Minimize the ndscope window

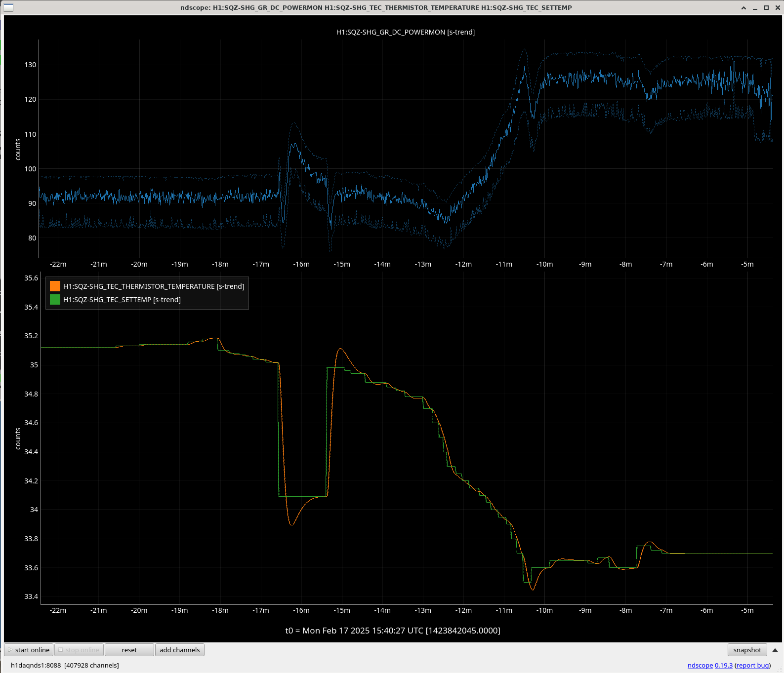tap(755, 8)
